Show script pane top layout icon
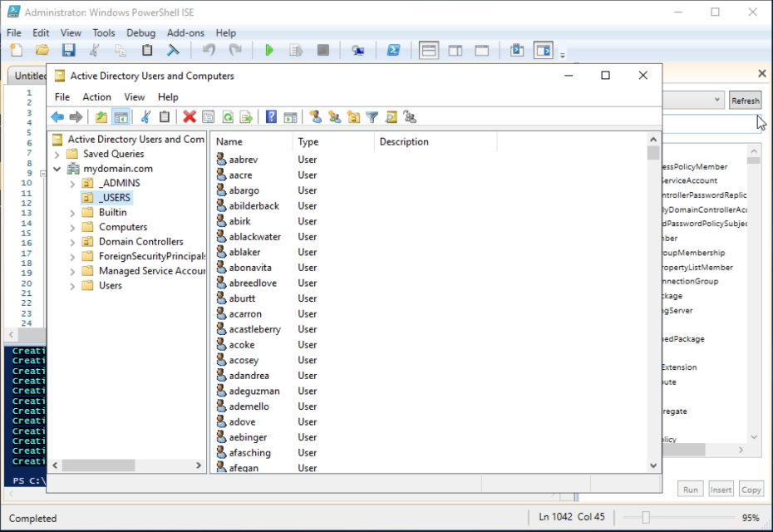773x532 pixels. pos(429,51)
